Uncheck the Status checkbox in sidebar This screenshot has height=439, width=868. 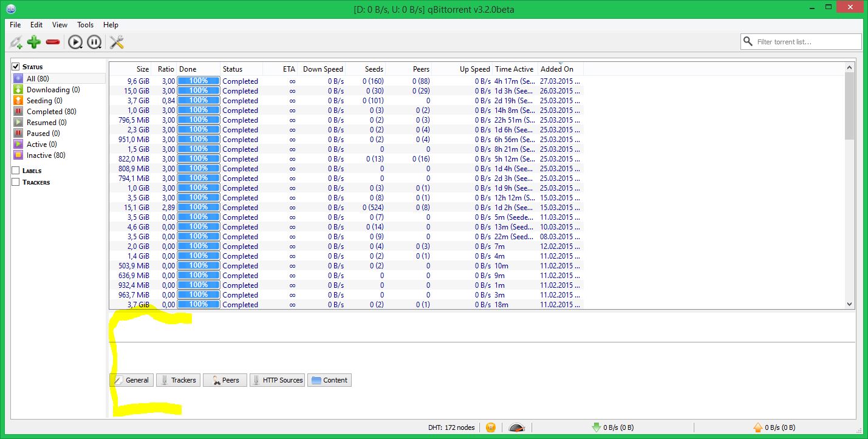pos(16,67)
